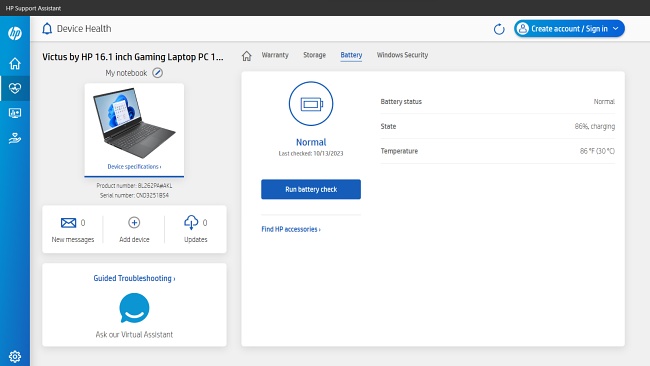650x366 pixels.
Task: Expand the Create account / Sign in dropdown arrow
Action: coord(616,29)
